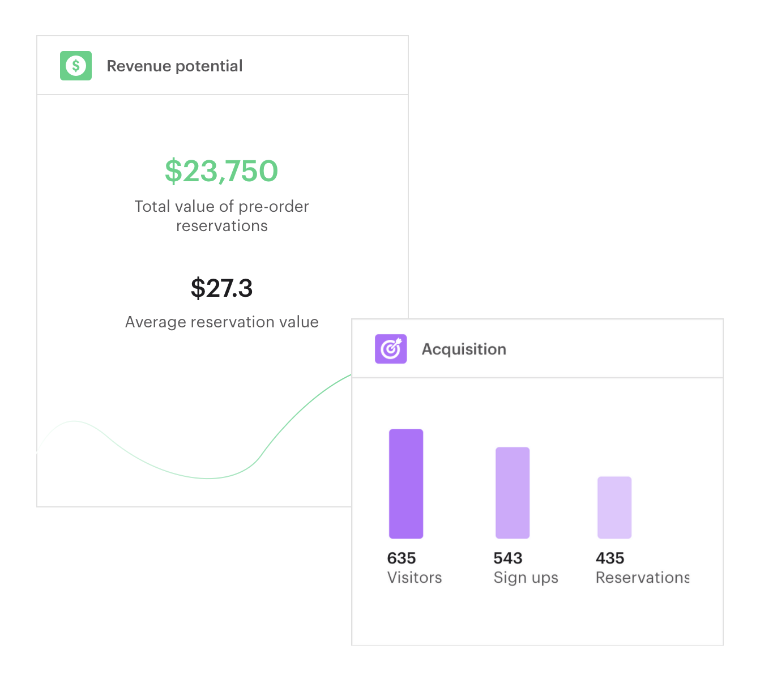Image resolution: width=760 pixels, height=700 pixels.
Task: Click the purple target Acquisition icon
Action: pos(391,349)
